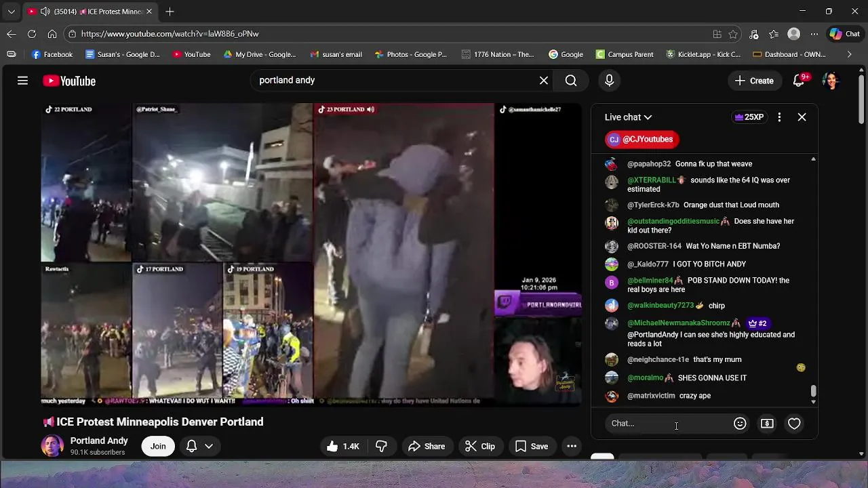The width and height of the screenshot is (868, 488).
Task: Open Super Chat purchase icon
Action: [x=767, y=424]
